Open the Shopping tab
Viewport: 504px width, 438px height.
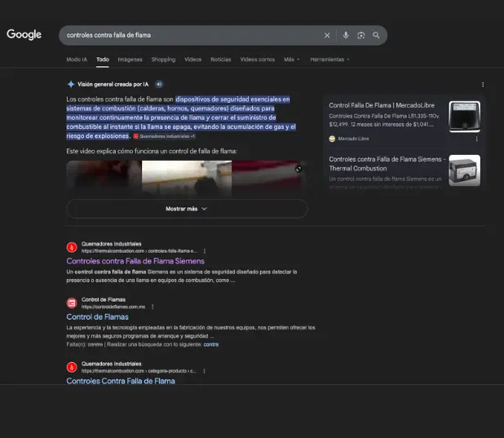coord(163,60)
